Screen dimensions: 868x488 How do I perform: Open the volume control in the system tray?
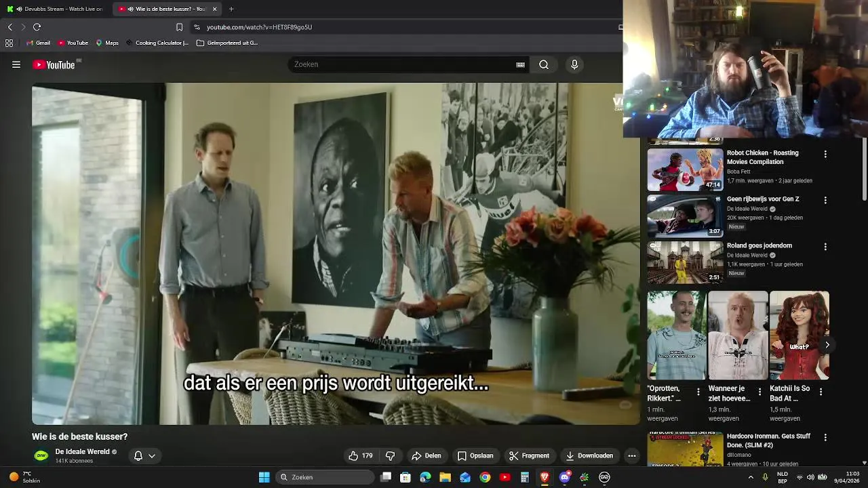tap(810, 477)
